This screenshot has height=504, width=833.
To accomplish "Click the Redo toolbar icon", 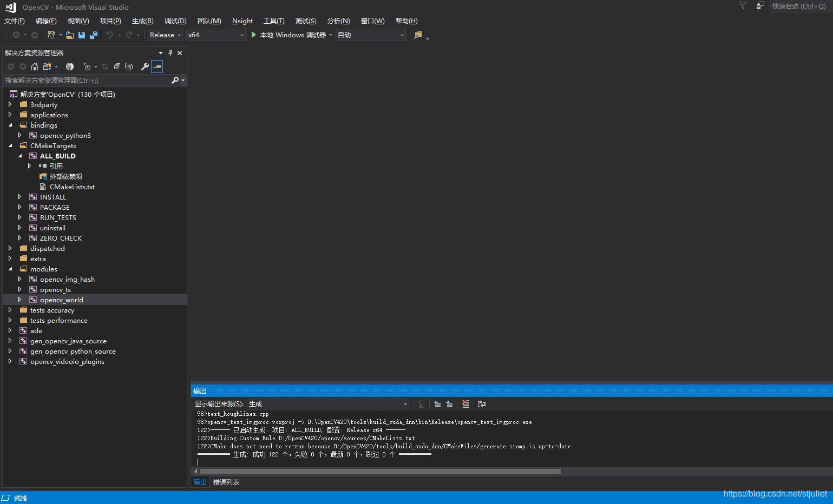I will [129, 35].
